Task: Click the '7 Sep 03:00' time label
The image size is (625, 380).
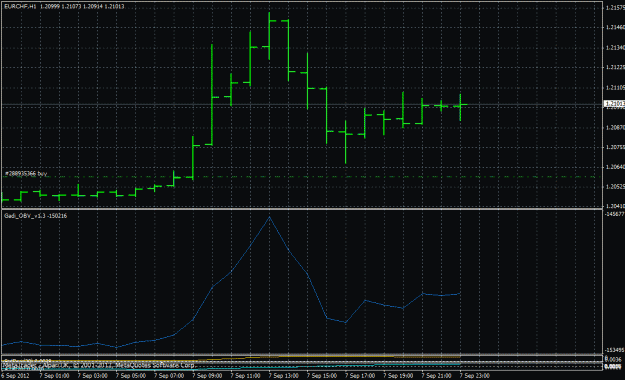Action: 92,376
